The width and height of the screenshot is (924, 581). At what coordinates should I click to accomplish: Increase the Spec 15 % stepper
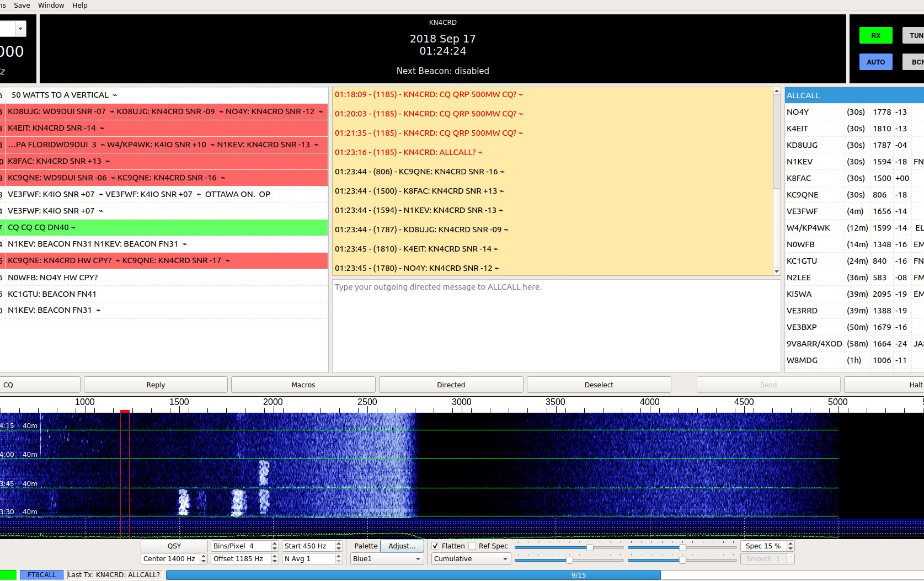coord(791,543)
